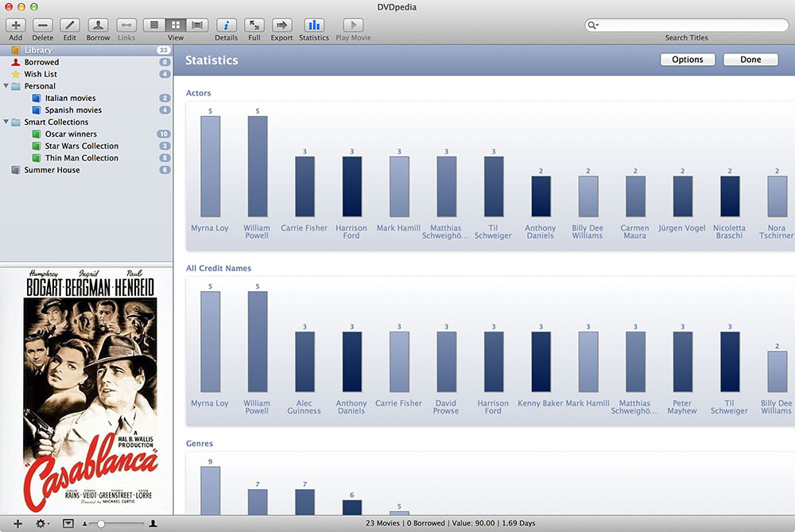Screen dimensions: 795x532
Task: Click the large person size icon
Action: coord(153,523)
